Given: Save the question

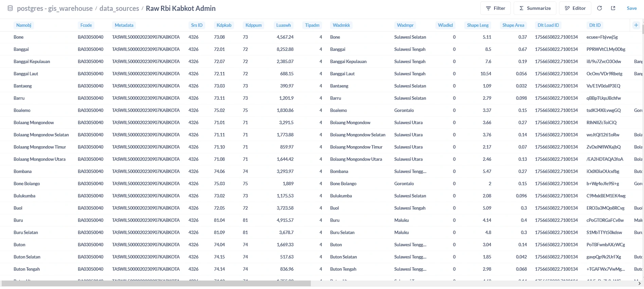Looking at the screenshot, I should [x=631, y=8].
